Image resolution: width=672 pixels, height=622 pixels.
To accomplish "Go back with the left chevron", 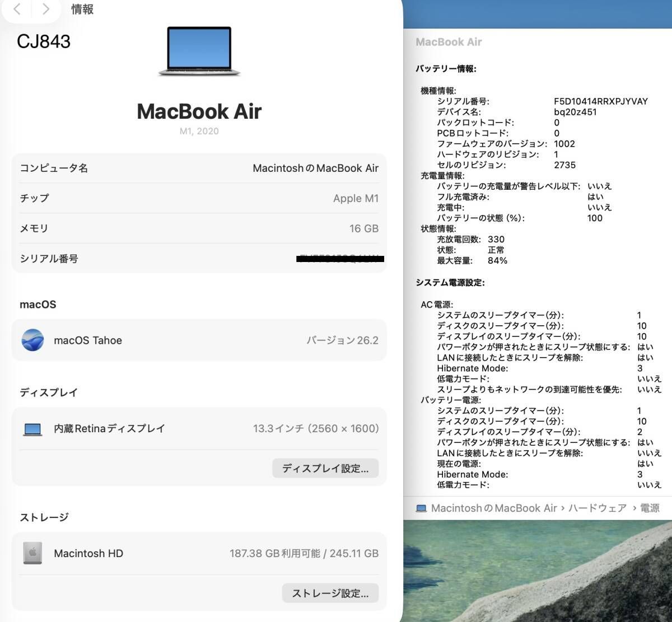I will [17, 9].
